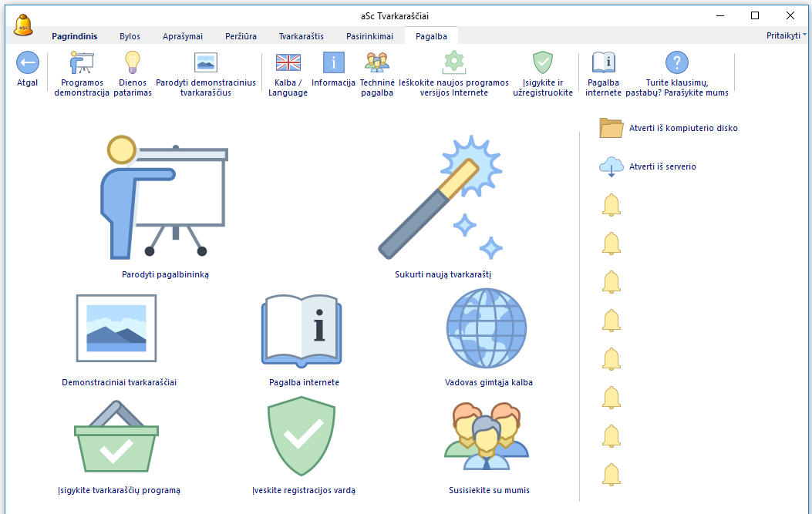Click the question mark feedback icon

[676, 63]
